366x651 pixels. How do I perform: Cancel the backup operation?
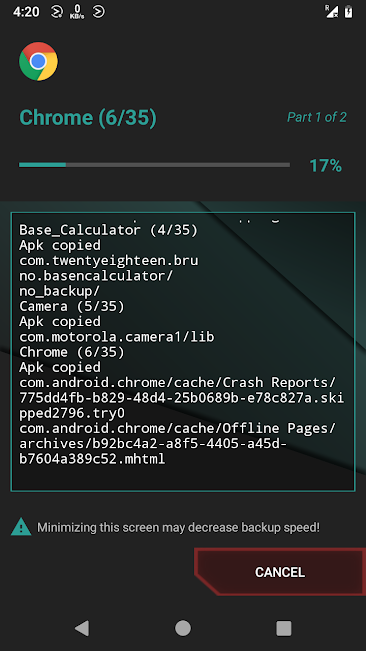point(280,572)
